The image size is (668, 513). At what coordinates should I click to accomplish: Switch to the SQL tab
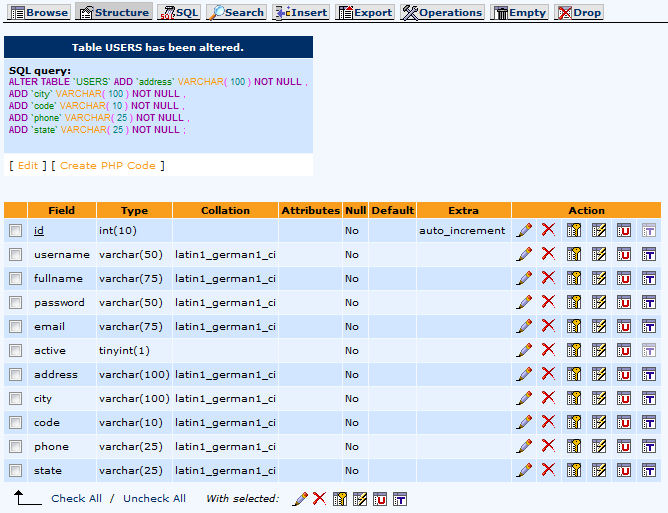point(179,12)
